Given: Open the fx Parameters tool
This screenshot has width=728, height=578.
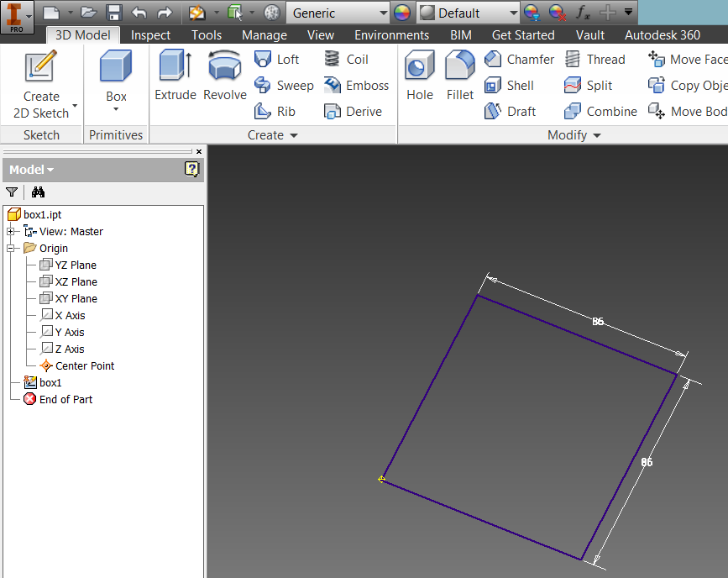Looking at the screenshot, I should tap(583, 13).
